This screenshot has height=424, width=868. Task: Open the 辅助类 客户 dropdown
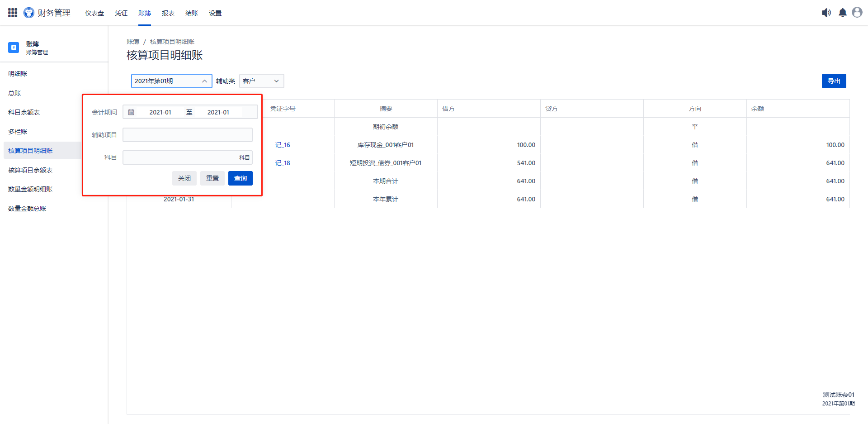tap(261, 81)
